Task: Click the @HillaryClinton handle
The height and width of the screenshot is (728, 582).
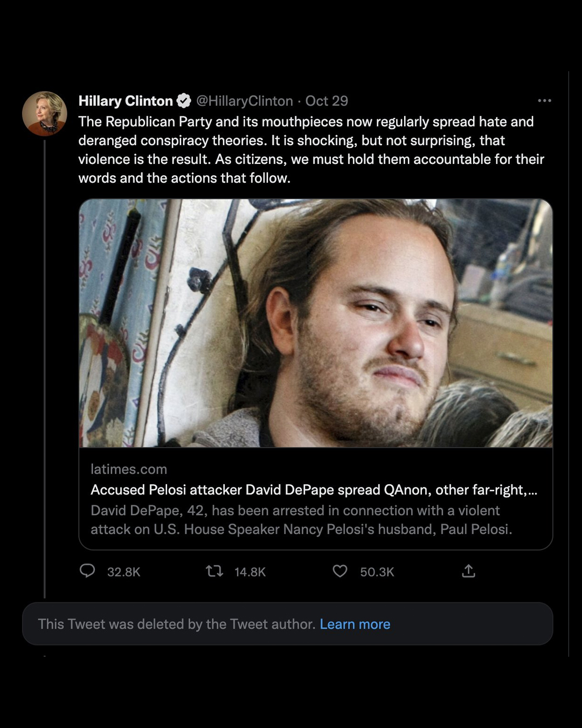Action: pyautogui.click(x=245, y=101)
